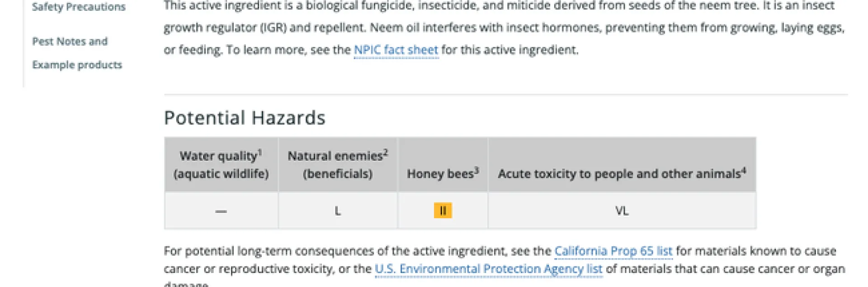Click the Natural enemies (beneficials) column header

pos(337,165)
